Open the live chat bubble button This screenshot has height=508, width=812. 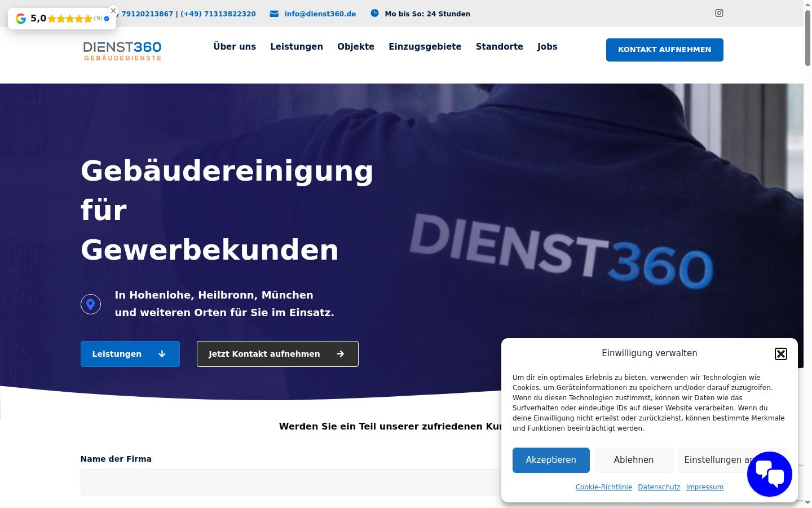tap(769, 474)
